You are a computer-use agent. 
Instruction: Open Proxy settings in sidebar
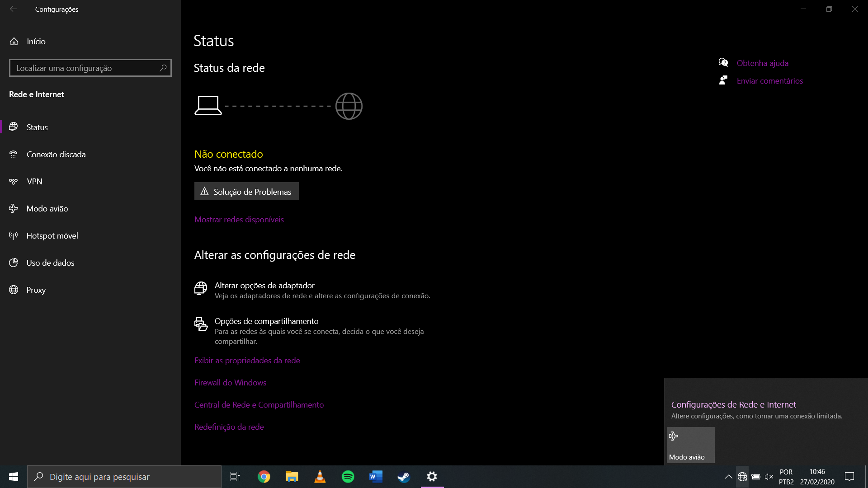point(36,290)
